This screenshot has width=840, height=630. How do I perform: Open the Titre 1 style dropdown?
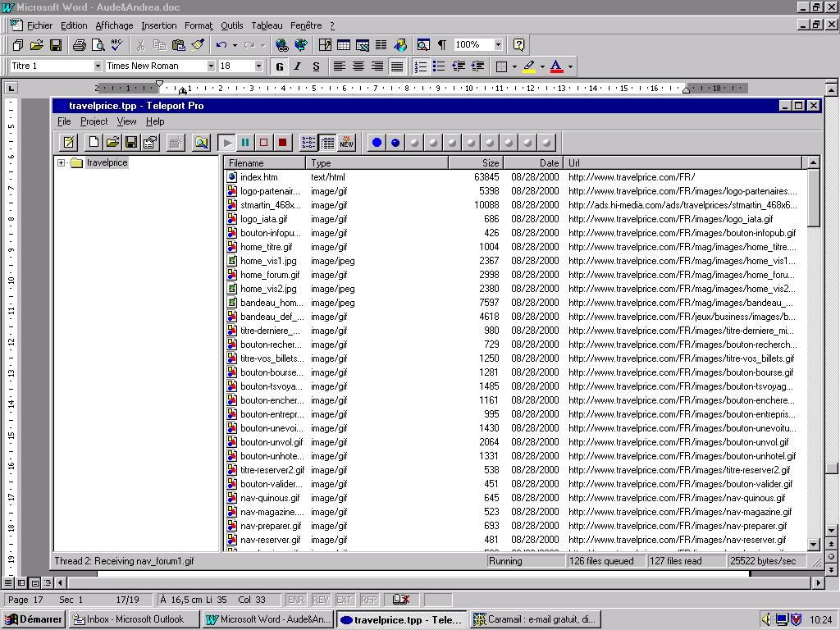98,66
